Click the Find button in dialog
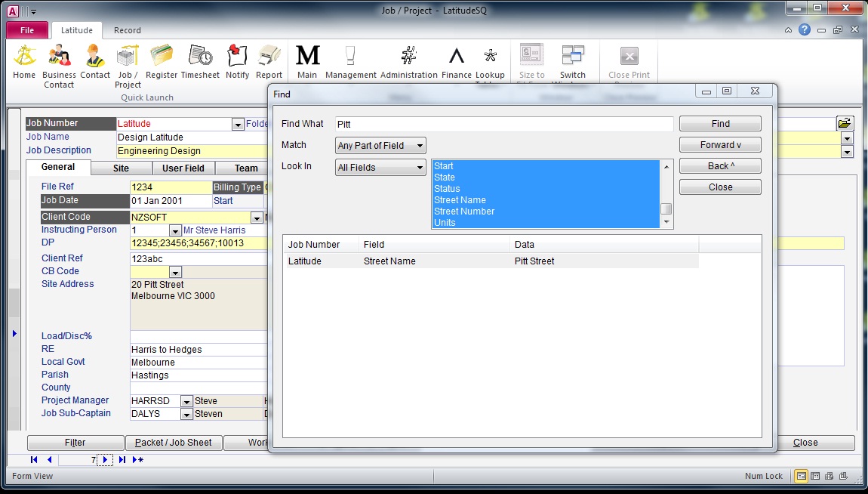This screenshot has width=868, height=494. (x=720, y=124)
